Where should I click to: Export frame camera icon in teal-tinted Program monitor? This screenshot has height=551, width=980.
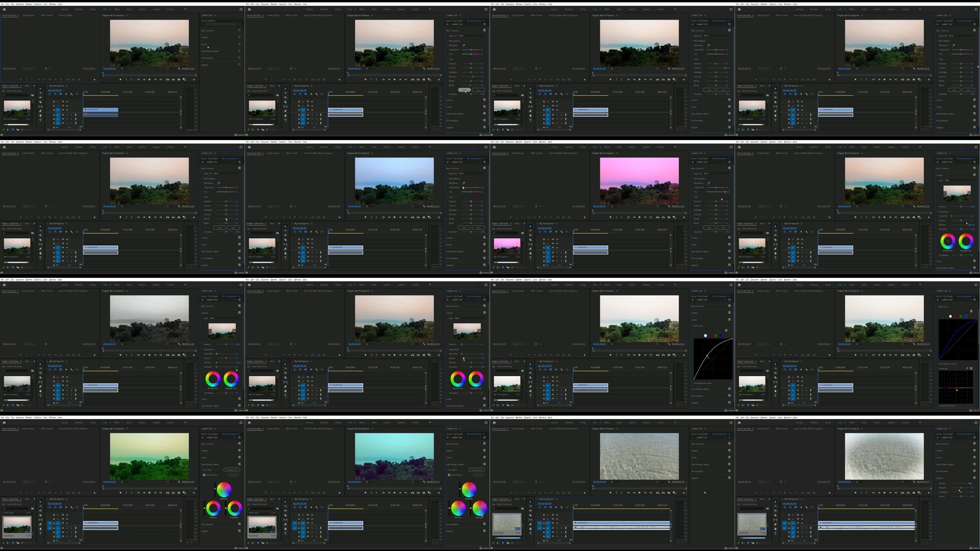pos(424,493)
